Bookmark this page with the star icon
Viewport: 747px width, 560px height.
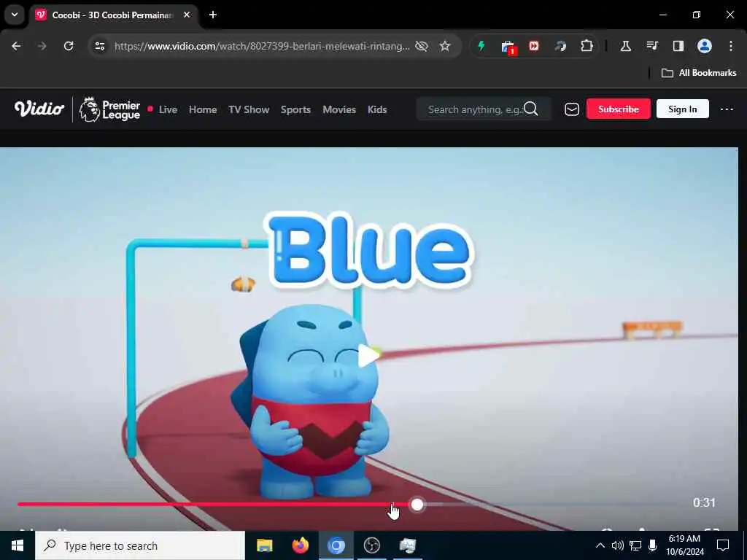(445, 46)
